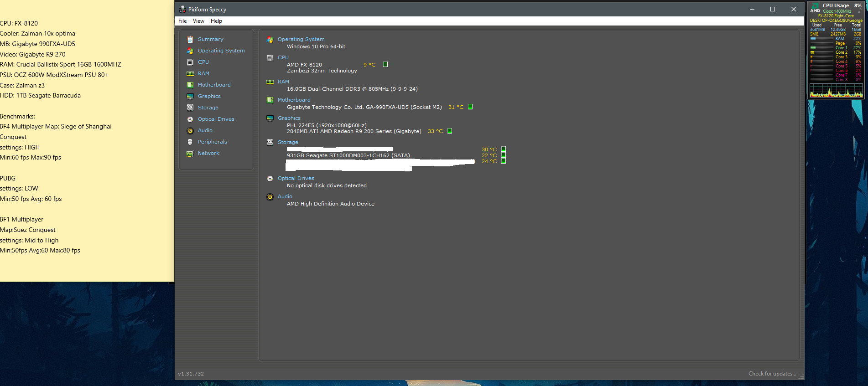Click the v1.31.732 version text
The image size is (868, 386).
pos(191,374)
